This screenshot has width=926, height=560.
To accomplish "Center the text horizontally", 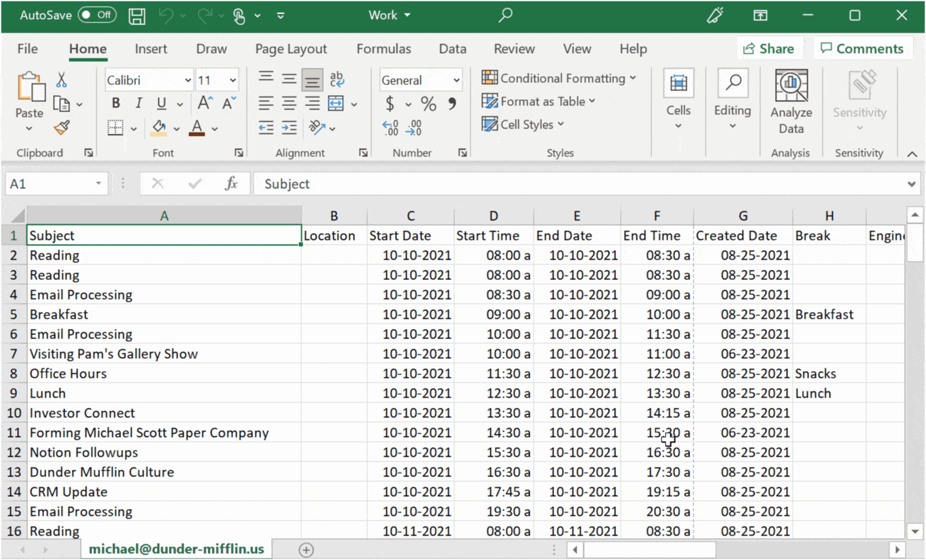I will coord(290,103).
